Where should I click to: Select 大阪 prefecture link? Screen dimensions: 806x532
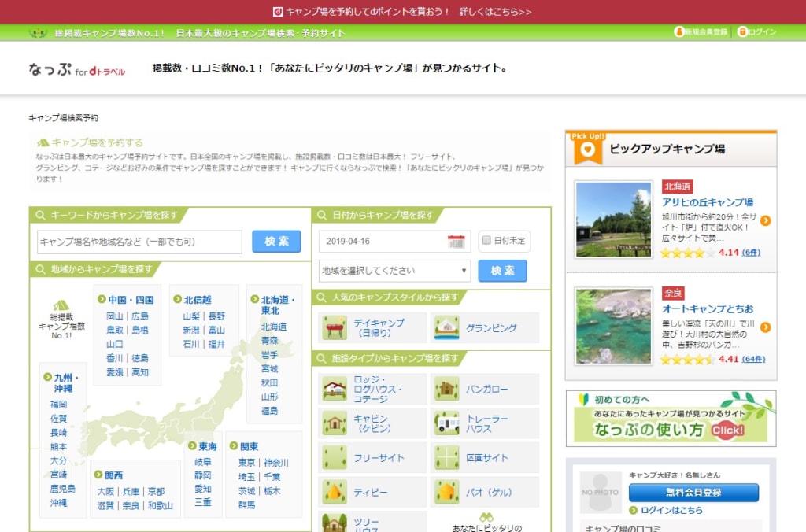(x=106, y=492)
